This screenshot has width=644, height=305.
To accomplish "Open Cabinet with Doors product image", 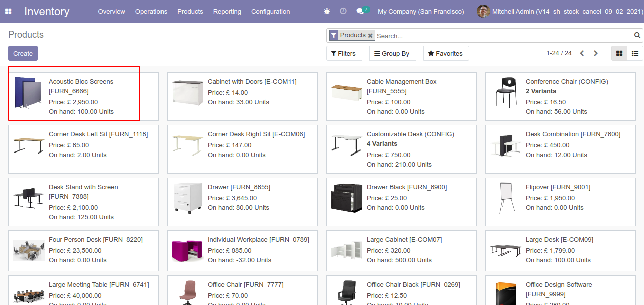I will click(x=188, y=92).
